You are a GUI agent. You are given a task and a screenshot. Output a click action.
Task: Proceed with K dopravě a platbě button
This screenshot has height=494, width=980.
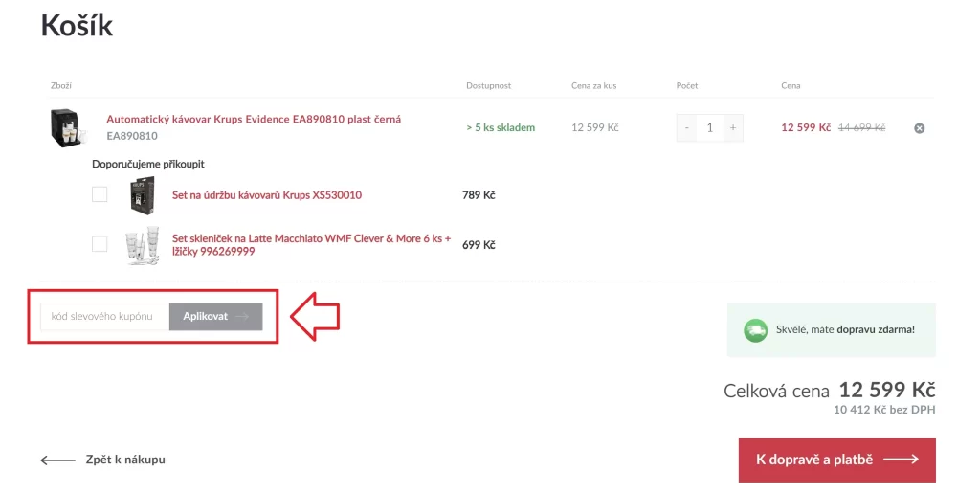[x=836, y=460]
